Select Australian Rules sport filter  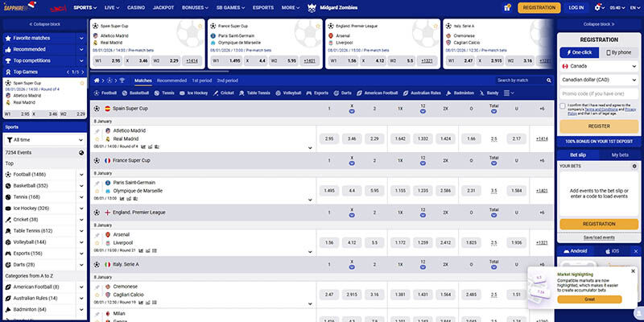tap(422, 93)
